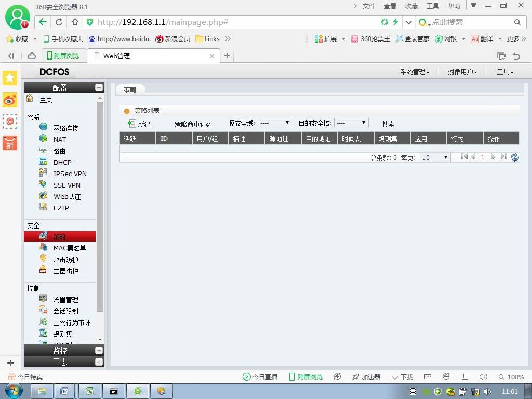The height and width of the screenshot is (399, 532).
Task: Open 网络连接 in the sidebar
Action: coord(65,128)
